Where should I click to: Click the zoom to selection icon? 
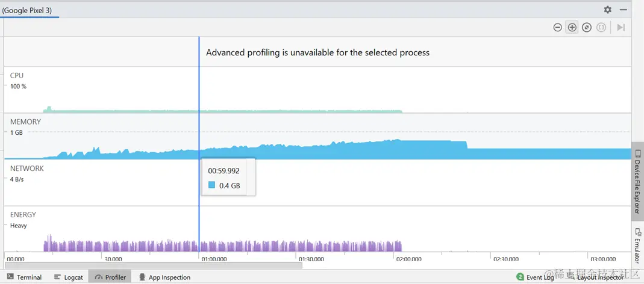(x=601, y=28)
